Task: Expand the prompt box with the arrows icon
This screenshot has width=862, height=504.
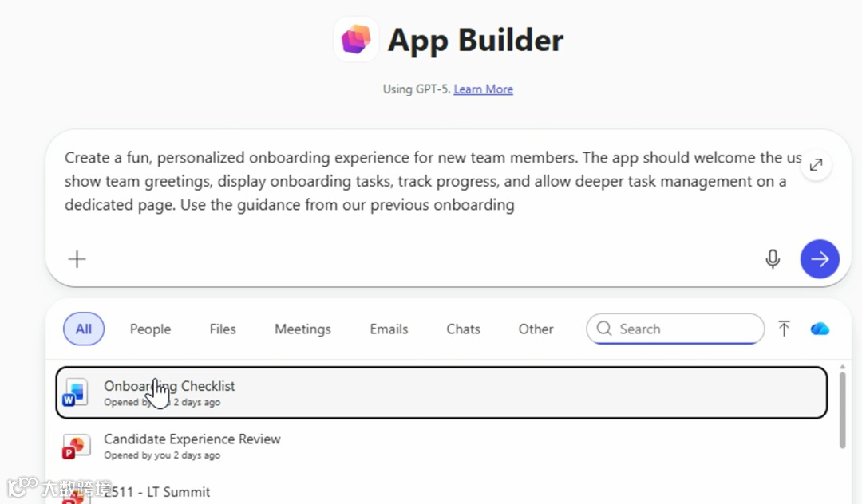Action: pos(816,165)
